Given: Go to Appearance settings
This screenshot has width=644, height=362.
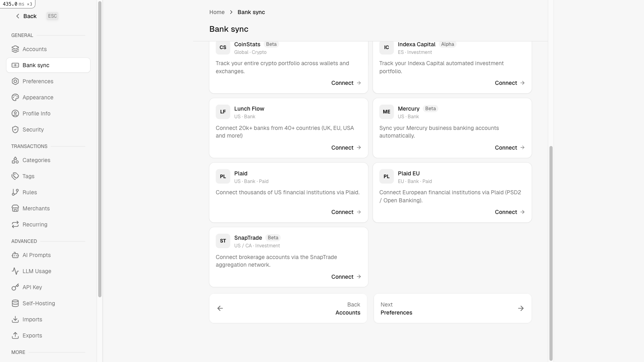Looking at the screenshot, I should 48,97.
